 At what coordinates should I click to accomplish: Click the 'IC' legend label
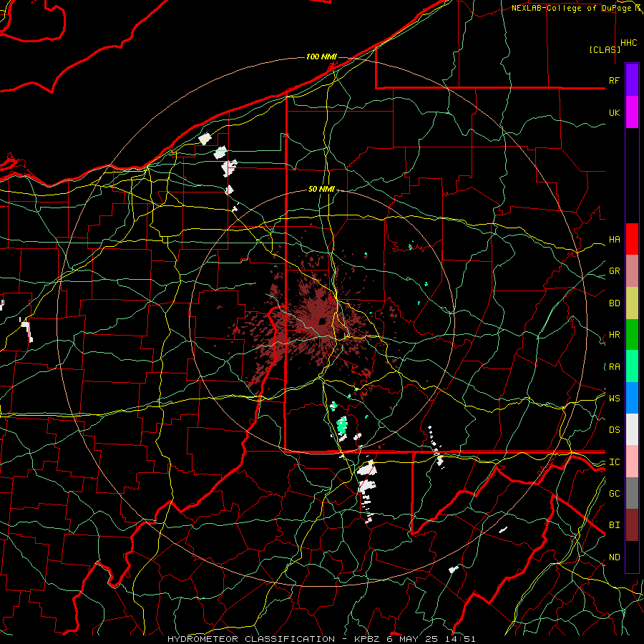pos(614,462)
